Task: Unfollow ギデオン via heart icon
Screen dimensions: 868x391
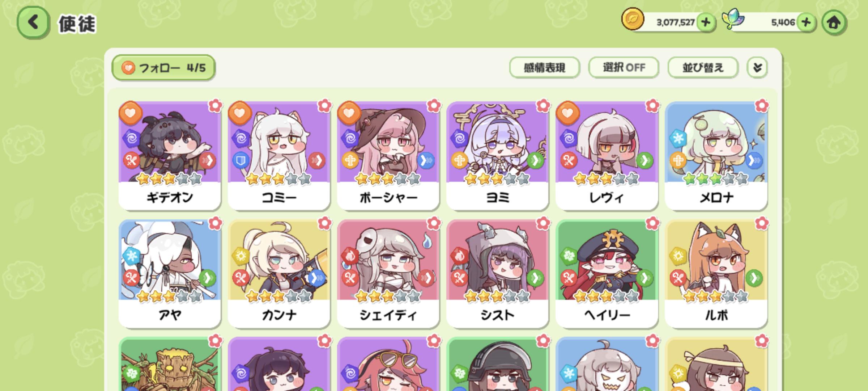Action: (131, 113)
